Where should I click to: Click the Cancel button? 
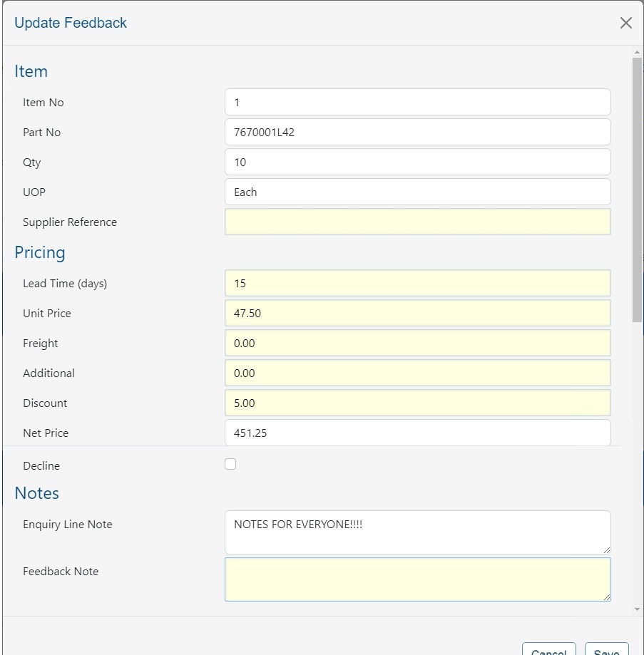[548, 650]
